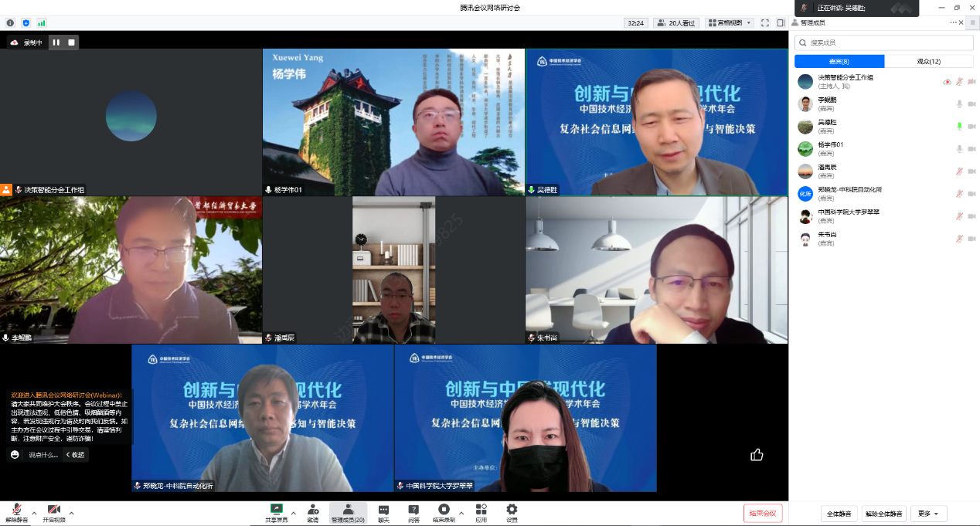Click the 搜索成员 search field
The width and height of the screenshot is (980, 526).
884,42
